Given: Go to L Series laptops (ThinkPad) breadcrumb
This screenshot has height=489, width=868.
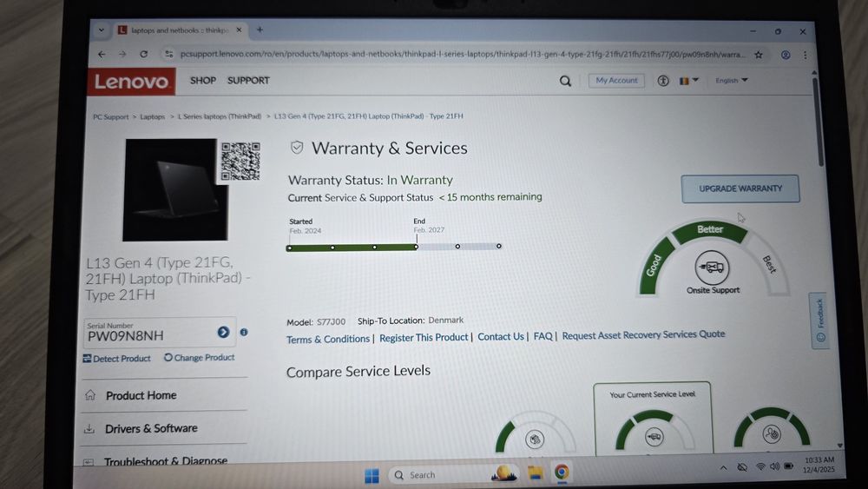Looking at the screenshot, I should pos(220,116).
